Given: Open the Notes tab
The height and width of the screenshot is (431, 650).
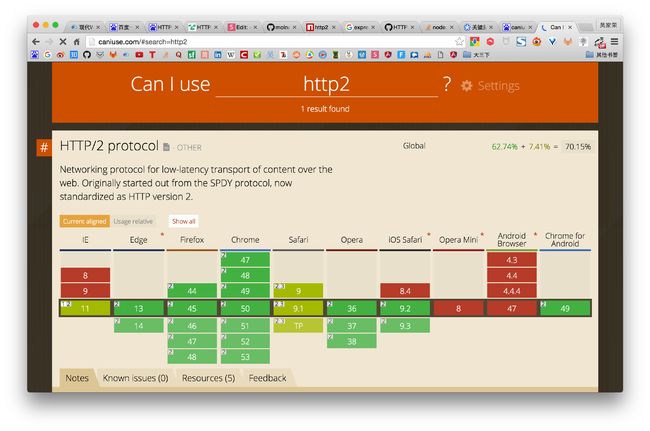Looking at the screenshot, I should pos(77,378).
